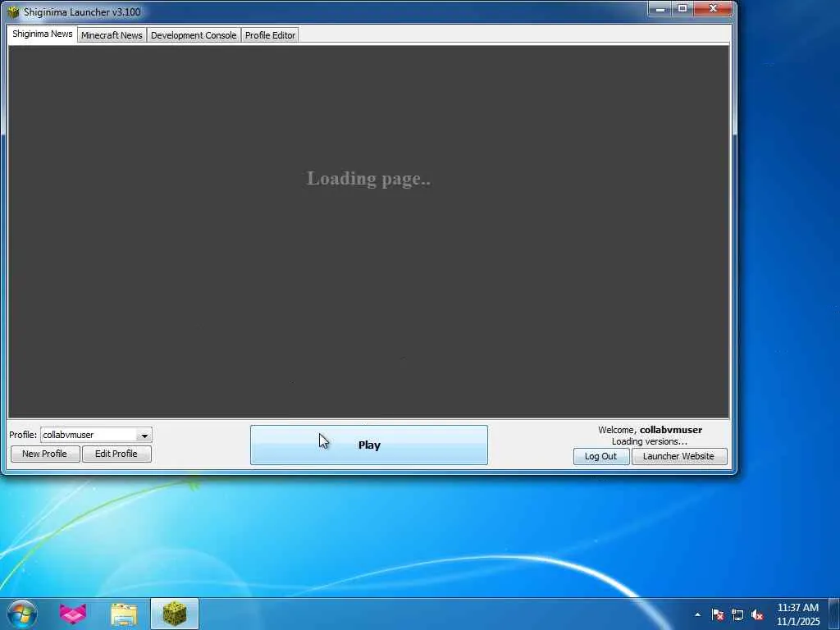Click the Log Out button
This screenshot has height=630, width=840.
(x=601, y=456)
